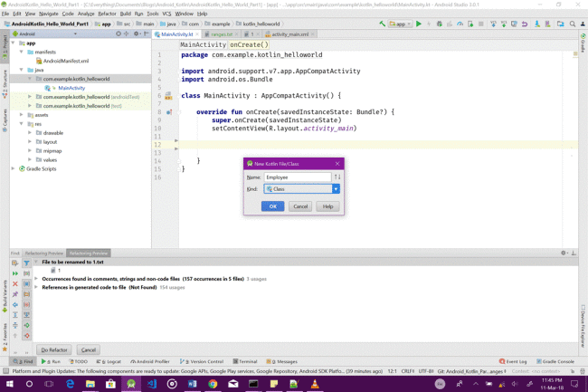Open Chrome from the Windows taskbar
Screen dimensions: 588x392
[213, 384]
